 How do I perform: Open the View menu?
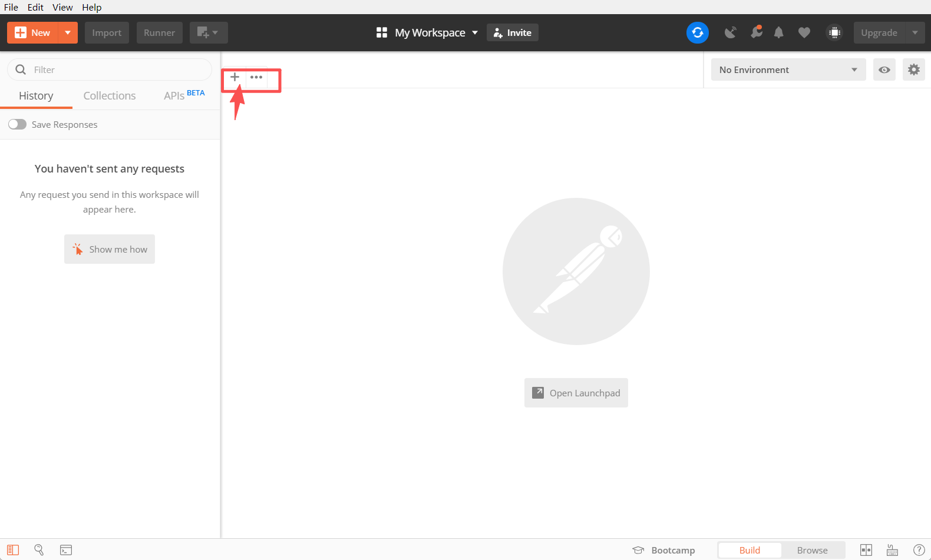62,7
